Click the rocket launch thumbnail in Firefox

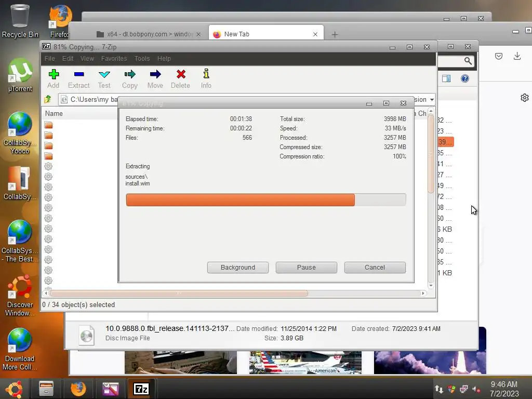click(430, 362)
